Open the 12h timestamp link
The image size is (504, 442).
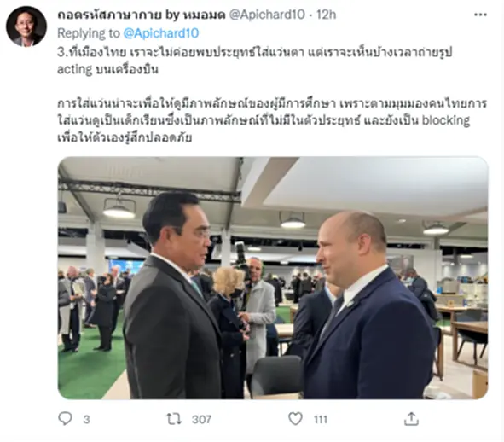[x=326, y=15]
